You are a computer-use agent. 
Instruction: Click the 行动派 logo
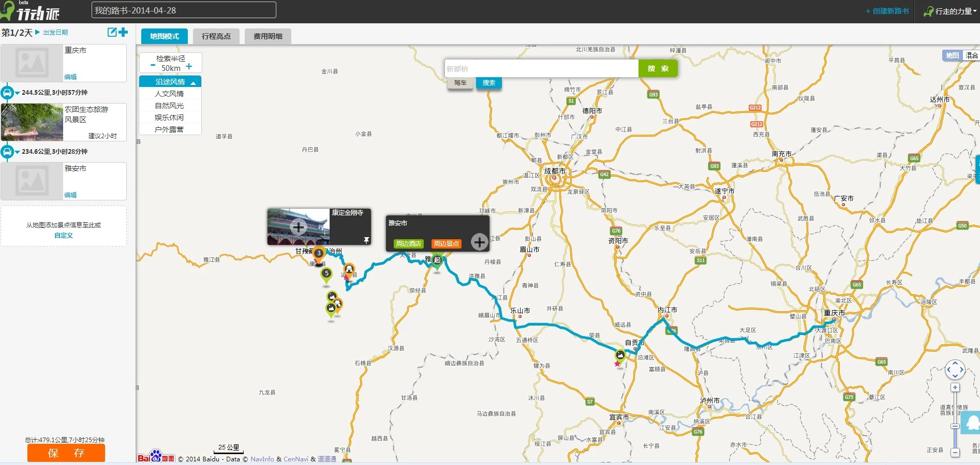(x=30, y=11)
